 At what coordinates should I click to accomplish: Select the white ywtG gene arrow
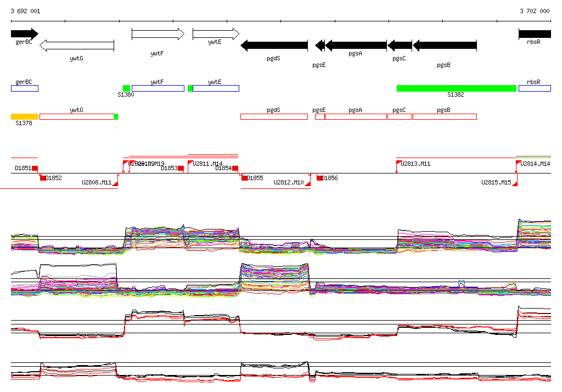[77, 46]
